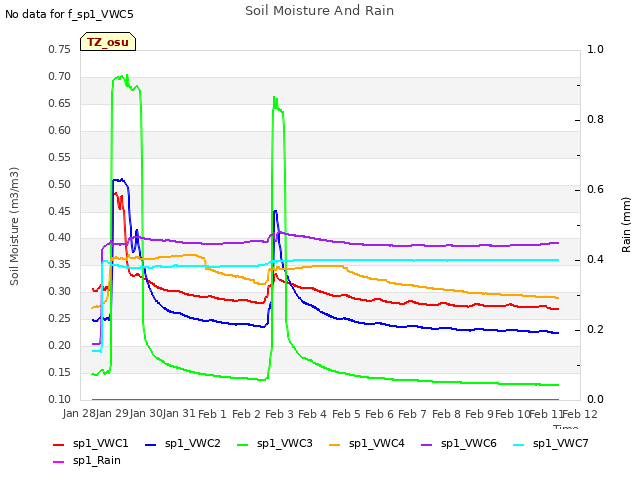The image size is (640, 480).
Task: Click the Jan 28 x-axis tick label
Action: pos(79,413)
